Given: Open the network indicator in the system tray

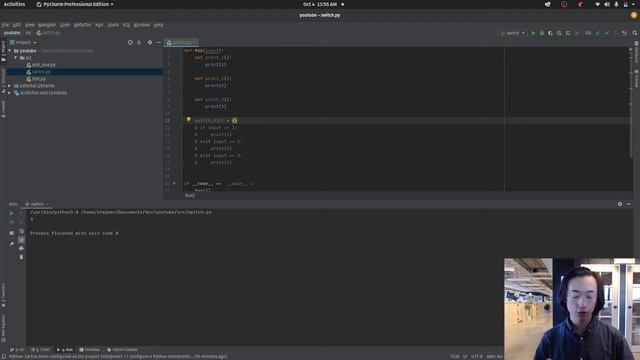Looking at the screenshot, I should (x=598, y=4).
